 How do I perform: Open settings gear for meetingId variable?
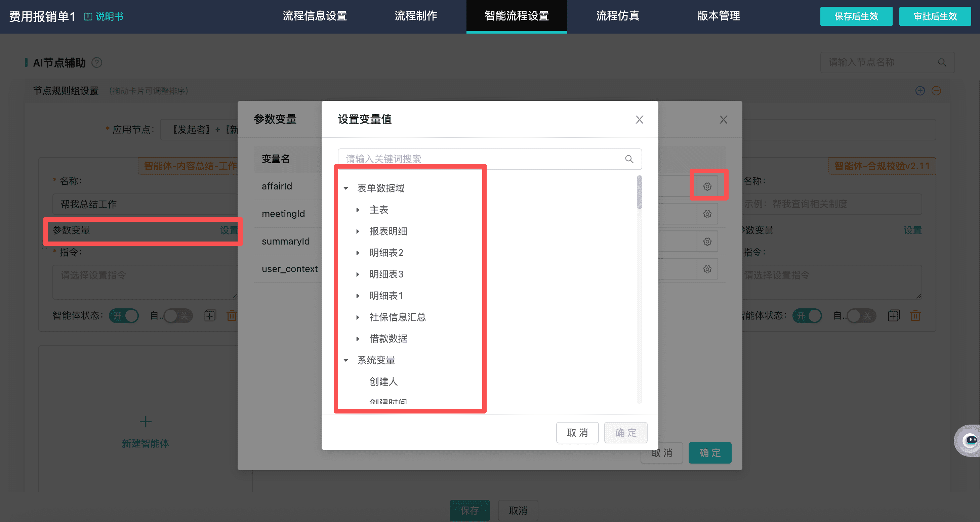coord(707,214)
